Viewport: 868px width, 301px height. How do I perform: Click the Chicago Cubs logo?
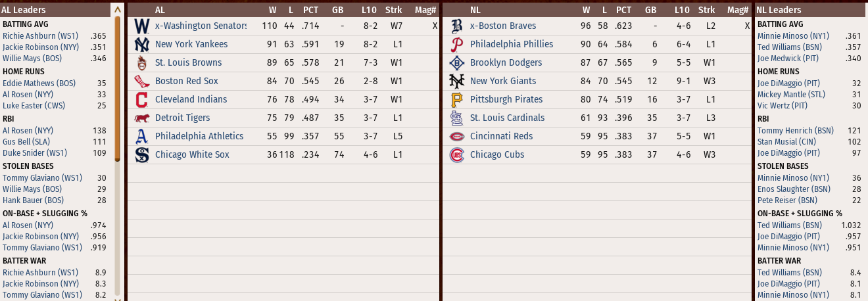pos(456,155)
